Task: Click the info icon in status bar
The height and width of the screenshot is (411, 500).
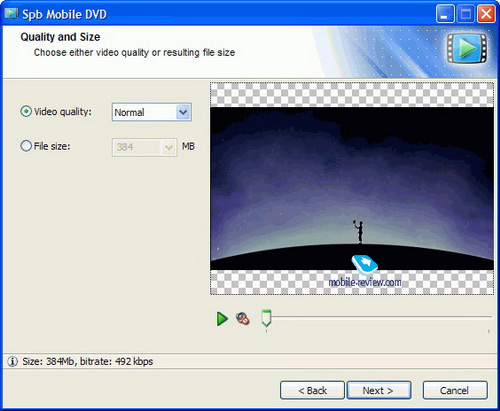Action: coord(12,361)
